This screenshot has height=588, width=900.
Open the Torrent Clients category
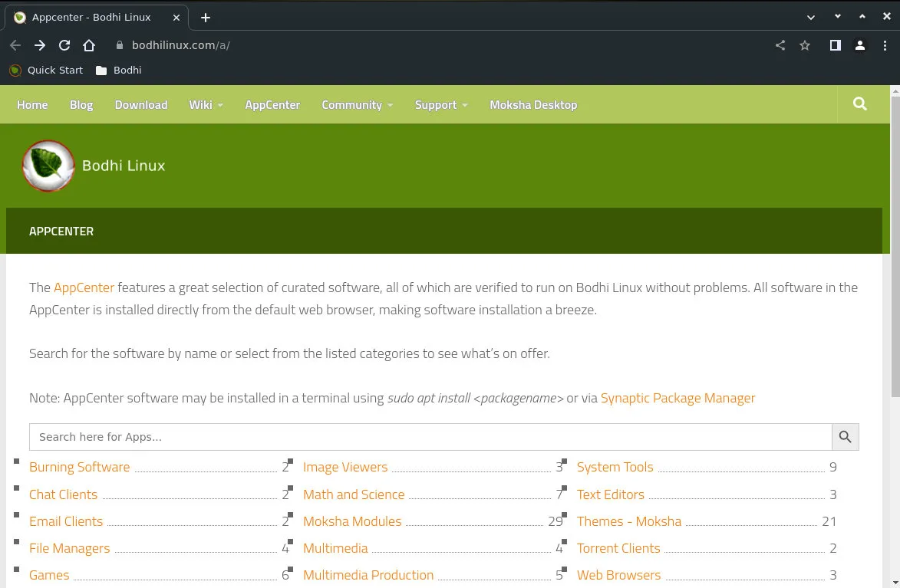618,548
